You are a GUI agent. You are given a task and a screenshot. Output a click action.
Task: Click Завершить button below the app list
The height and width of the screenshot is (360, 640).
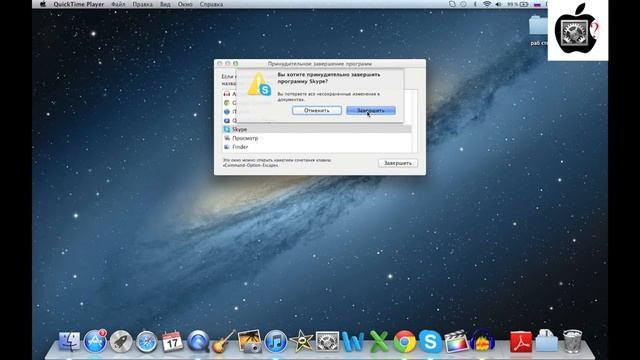[398, 163]
